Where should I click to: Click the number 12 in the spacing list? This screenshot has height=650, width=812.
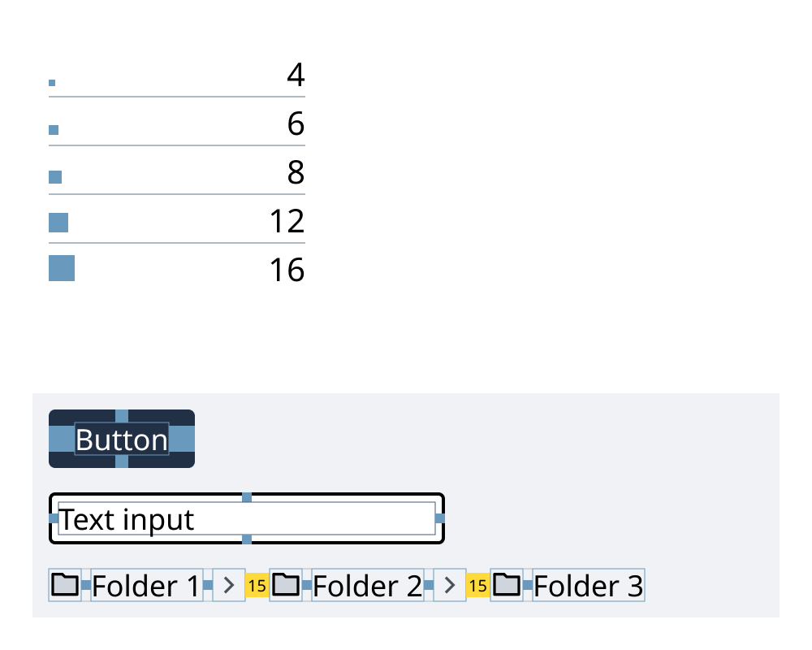tap(287, 222)
